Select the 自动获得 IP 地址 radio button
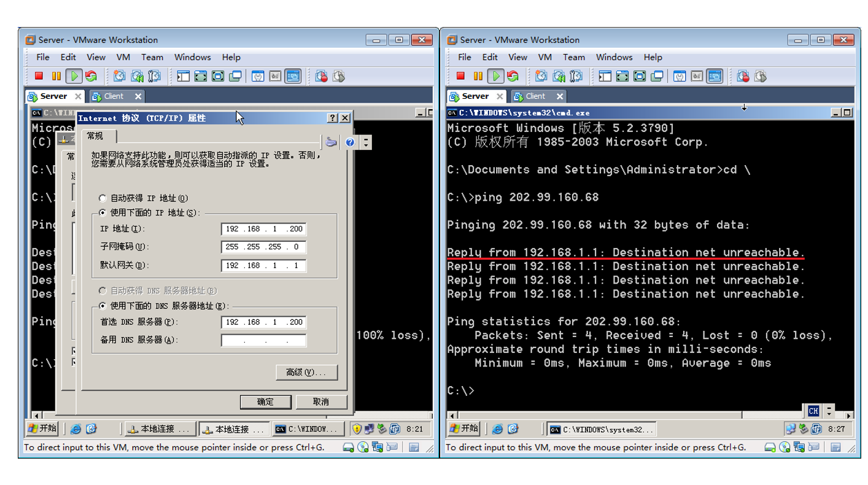The height and width of the screenshot is (485, 868). [x=103, y=198]
